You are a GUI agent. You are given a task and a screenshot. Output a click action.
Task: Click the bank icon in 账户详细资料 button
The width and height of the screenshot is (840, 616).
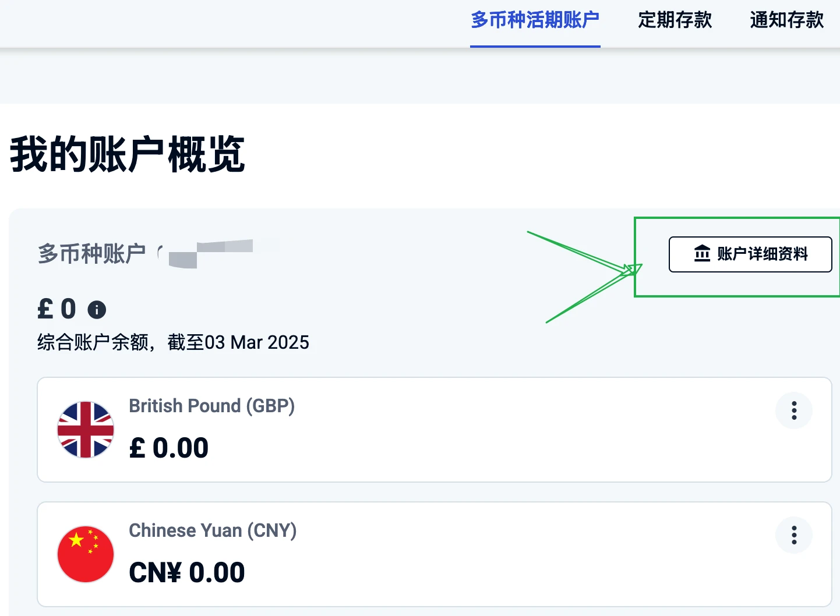[x=702, y=254]
